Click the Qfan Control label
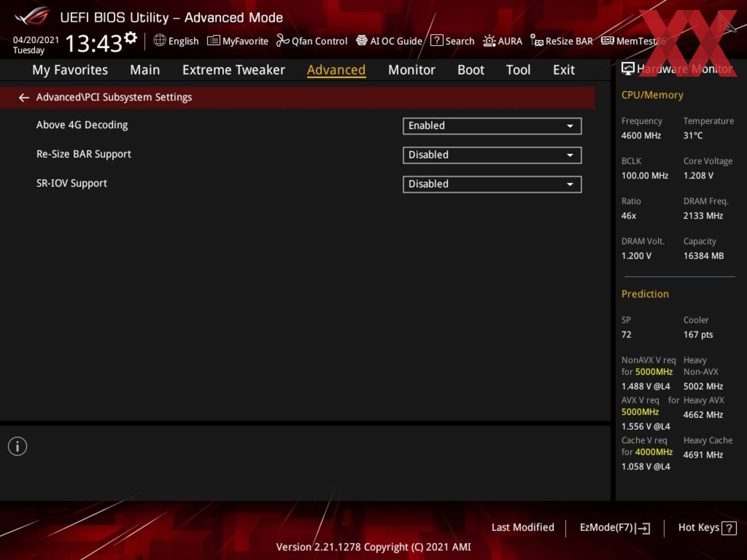 point(319,41)
